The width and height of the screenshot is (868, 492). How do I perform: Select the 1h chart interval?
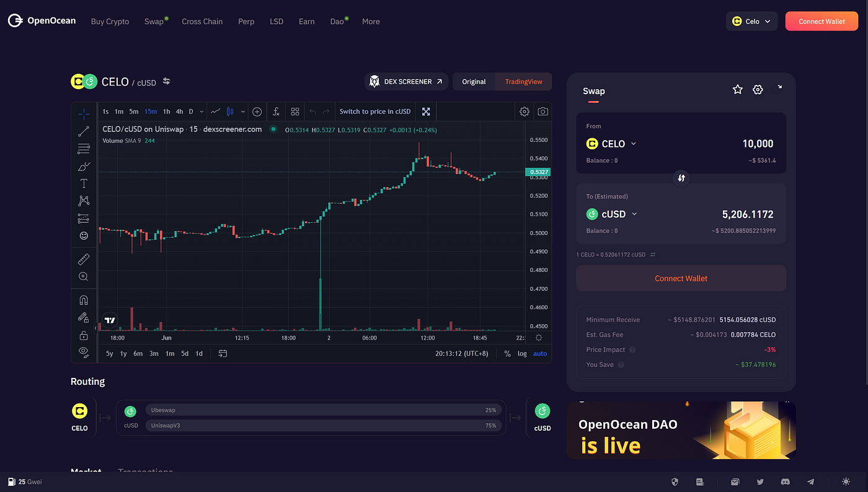166,112
